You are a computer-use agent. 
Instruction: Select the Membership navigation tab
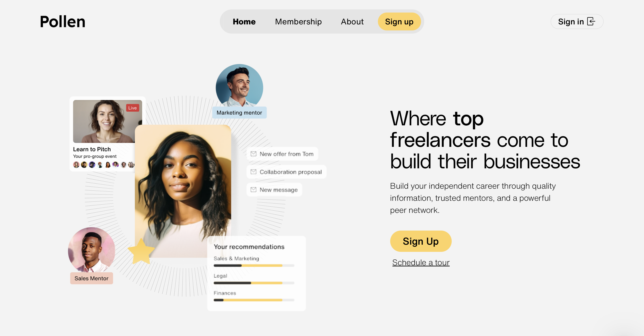pos(298,21)
